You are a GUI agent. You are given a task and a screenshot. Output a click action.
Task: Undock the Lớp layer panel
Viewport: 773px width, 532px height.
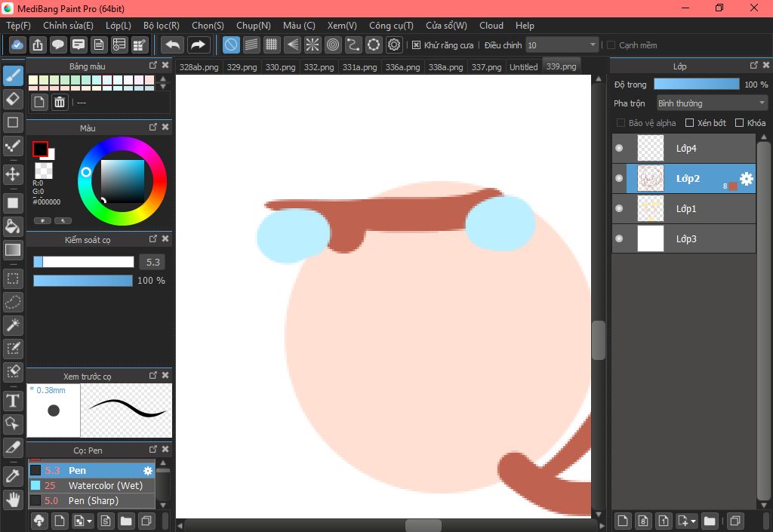(x=754, y=65)
